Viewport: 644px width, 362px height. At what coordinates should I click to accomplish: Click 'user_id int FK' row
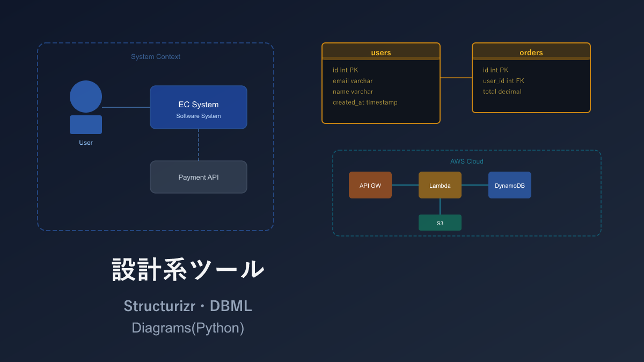click(503, 81)
